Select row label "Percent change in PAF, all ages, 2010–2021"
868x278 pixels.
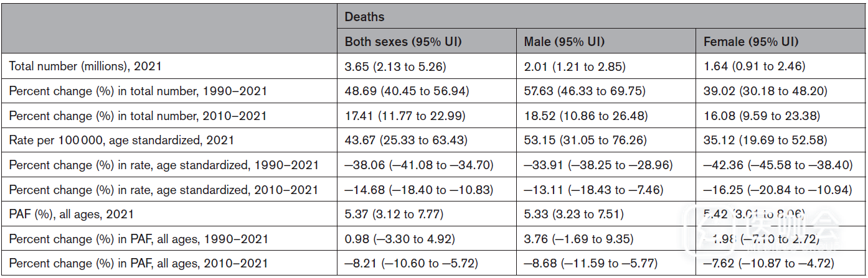click(138, 264)
